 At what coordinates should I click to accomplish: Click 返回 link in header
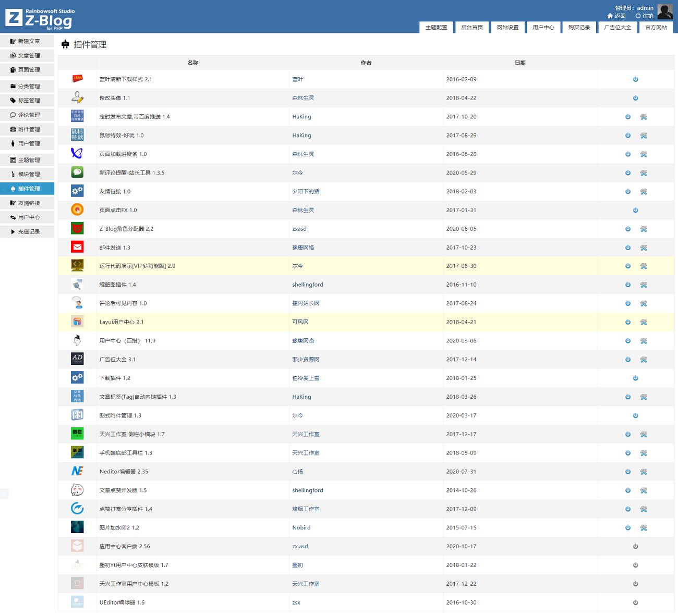point(616,16)
